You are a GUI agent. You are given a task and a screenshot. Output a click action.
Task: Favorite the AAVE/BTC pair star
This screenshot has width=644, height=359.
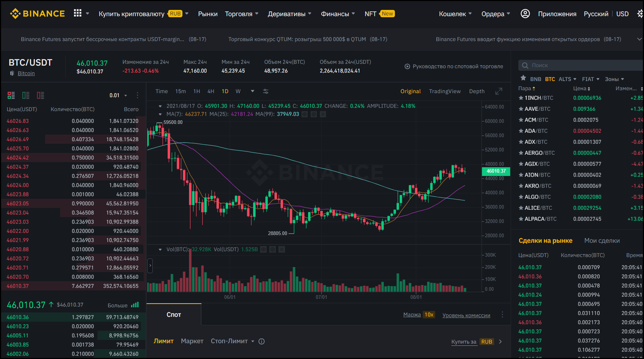click(x=521, y=109)
